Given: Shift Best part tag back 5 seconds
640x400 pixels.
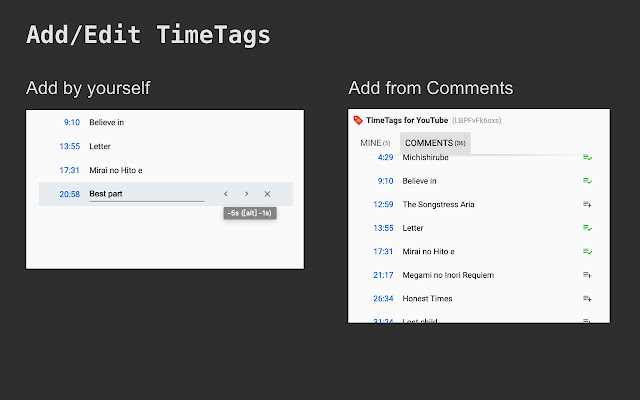Looking at the screenshot, I should tap(225, 193).
